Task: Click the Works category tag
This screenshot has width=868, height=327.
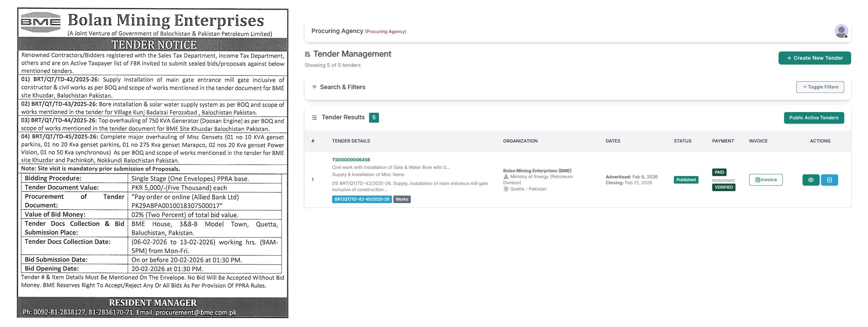Action: point(402,200)
